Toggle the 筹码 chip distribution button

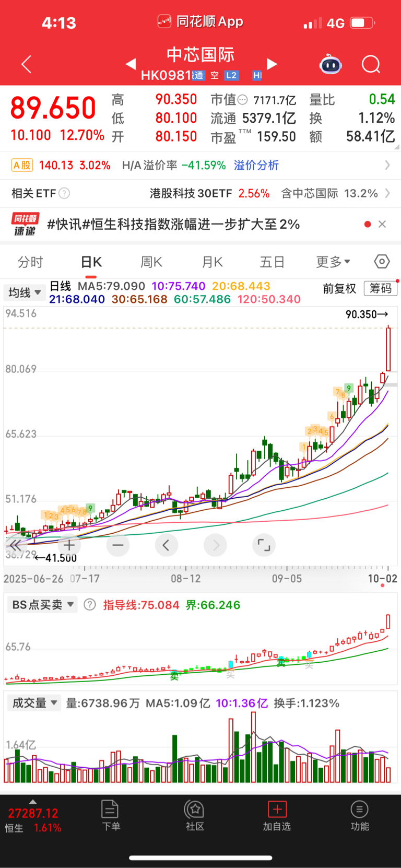380,288
